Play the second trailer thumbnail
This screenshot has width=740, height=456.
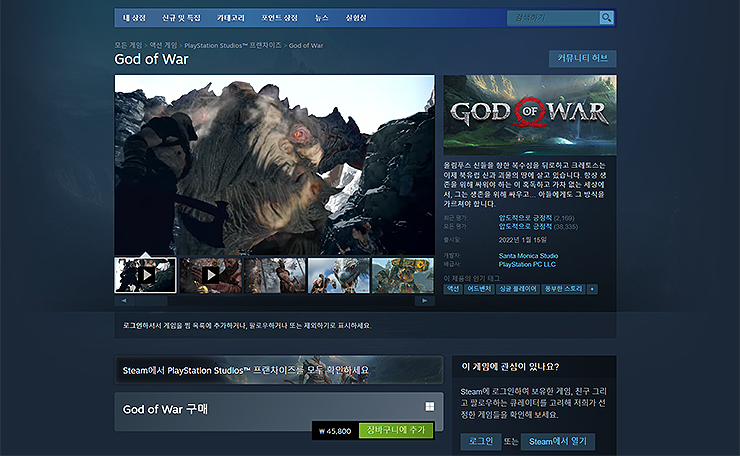pos(210,275)
